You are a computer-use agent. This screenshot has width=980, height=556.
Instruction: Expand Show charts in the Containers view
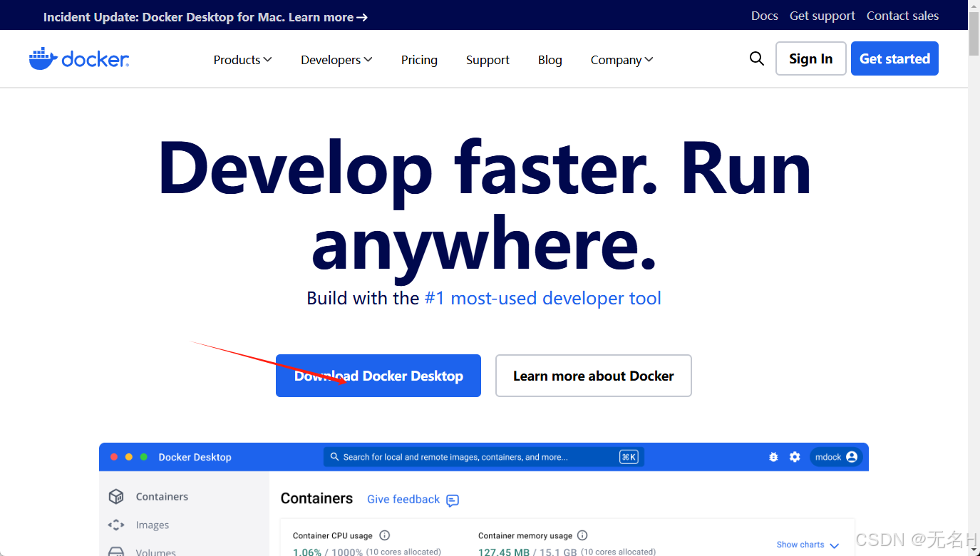coord(806,544)
